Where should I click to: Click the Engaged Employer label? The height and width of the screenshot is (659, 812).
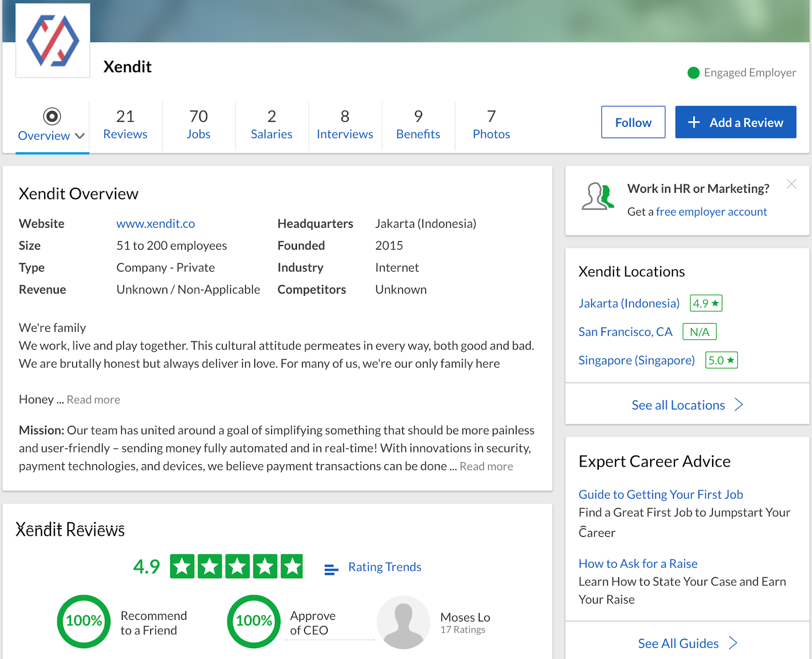coord(750,73)
